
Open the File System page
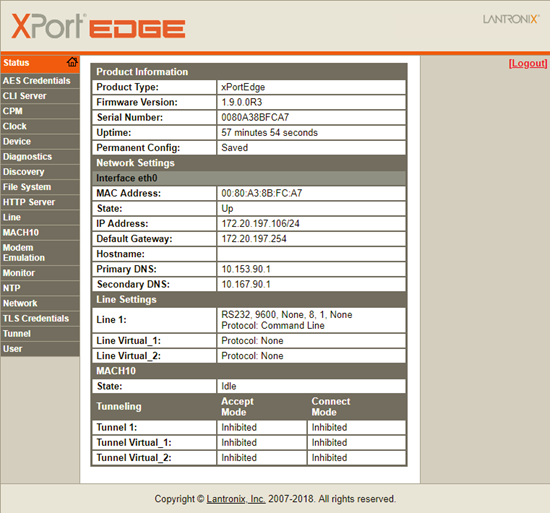click(x=40, y=187)
